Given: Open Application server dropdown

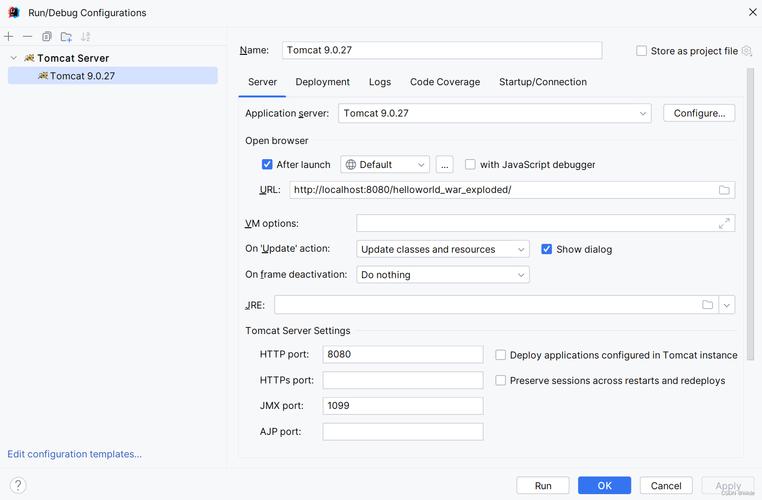Looking at the screenshot, I should [495, 113].
